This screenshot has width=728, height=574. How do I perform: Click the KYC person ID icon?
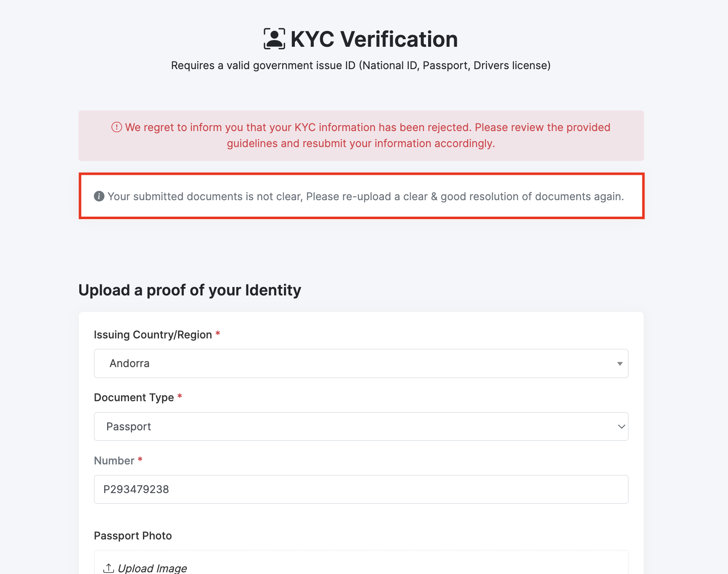tap(274, 39)
